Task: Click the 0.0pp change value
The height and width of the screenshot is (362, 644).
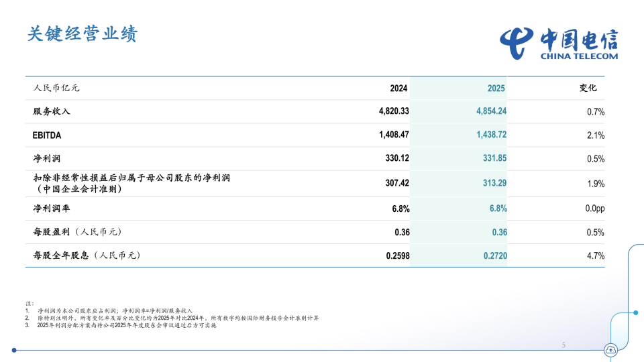Action: tap(595, 208)
